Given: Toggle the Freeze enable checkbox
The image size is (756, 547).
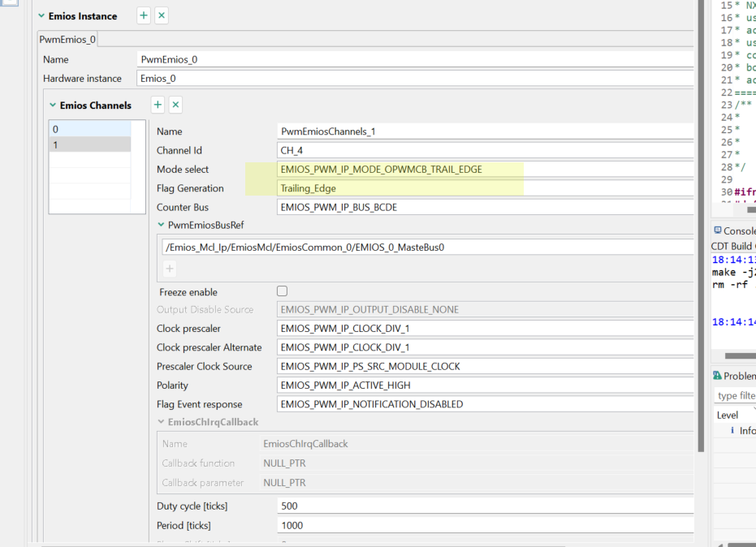Looking at the screenshot, I should click(283, 291).
